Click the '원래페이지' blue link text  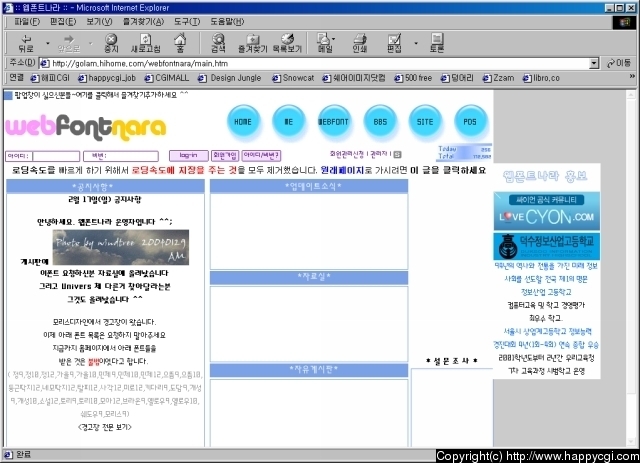(342, 170)
